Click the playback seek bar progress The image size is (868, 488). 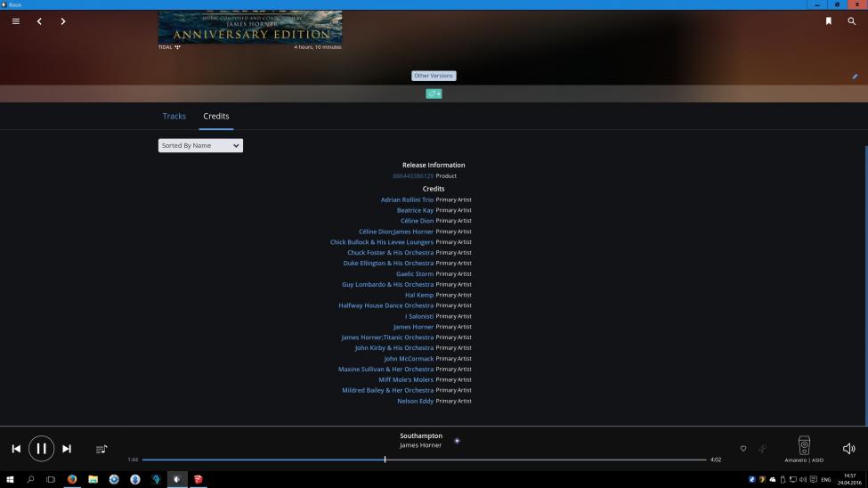424,460
